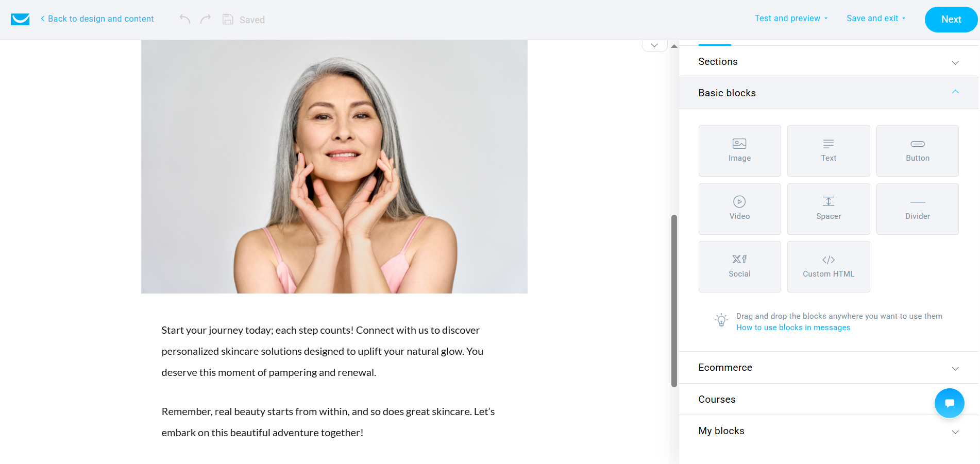
Task: Open the Save and exit menu
Action: (876, 19)
